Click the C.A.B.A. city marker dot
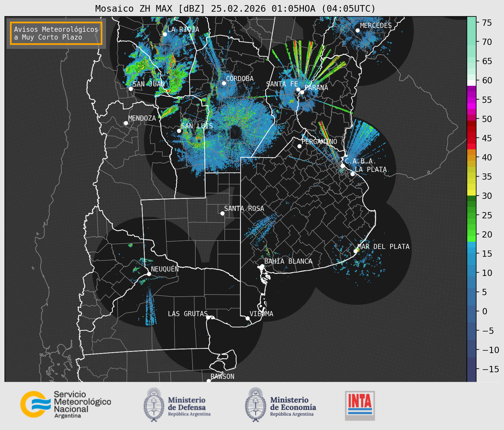Image resolution: width=504 pixels, height=430 pixels. pyautogui.click(x=343, y=166)
